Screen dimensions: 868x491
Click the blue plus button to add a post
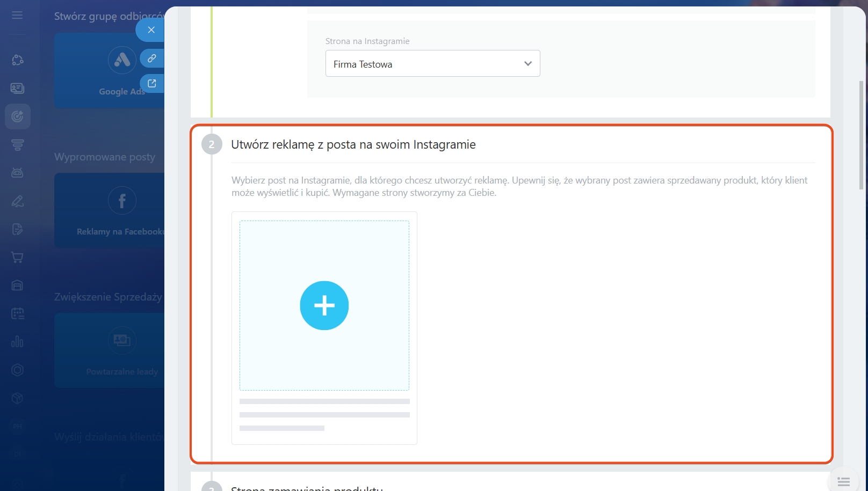coord(324,305)
